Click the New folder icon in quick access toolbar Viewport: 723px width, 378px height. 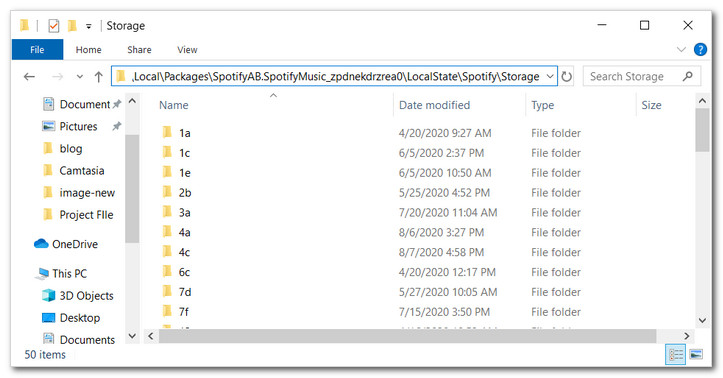pyautogui.click(x=72, y=26)
